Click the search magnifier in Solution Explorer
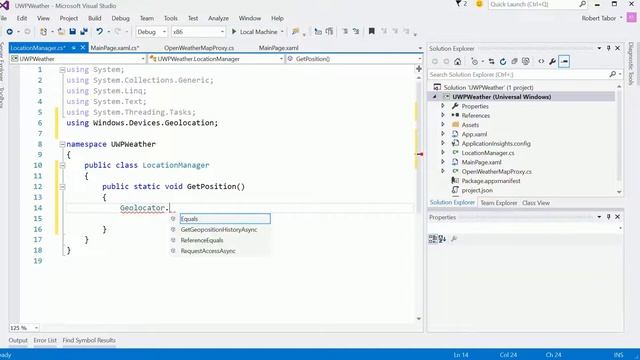Image resolution: width=640 pixels, height=360 pixels. coord(613,74)
